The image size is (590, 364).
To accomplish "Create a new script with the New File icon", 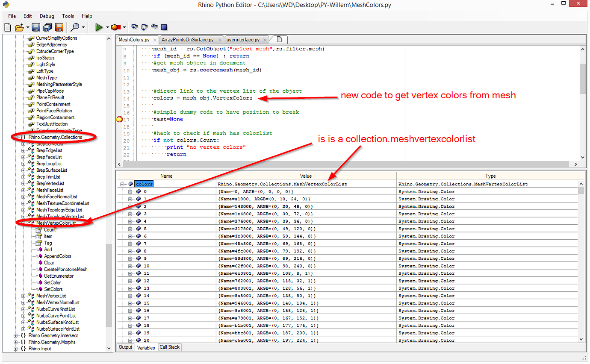I will [8, 26].
